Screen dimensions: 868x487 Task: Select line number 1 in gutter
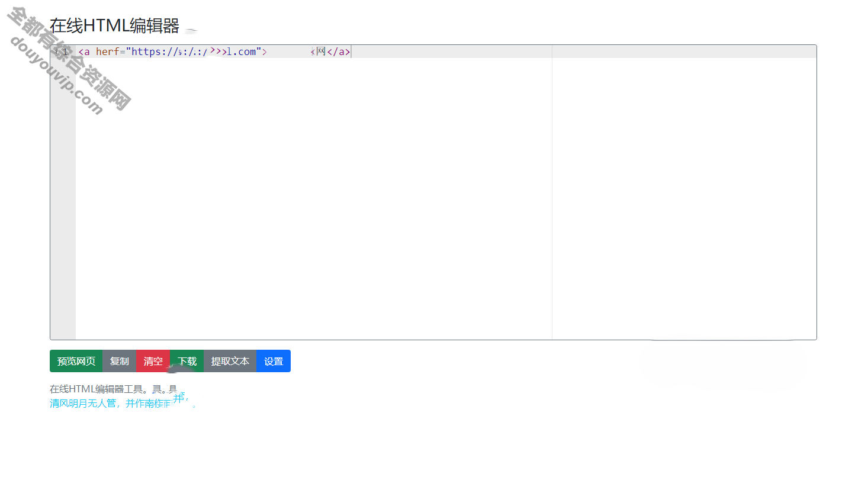(65, 51)
